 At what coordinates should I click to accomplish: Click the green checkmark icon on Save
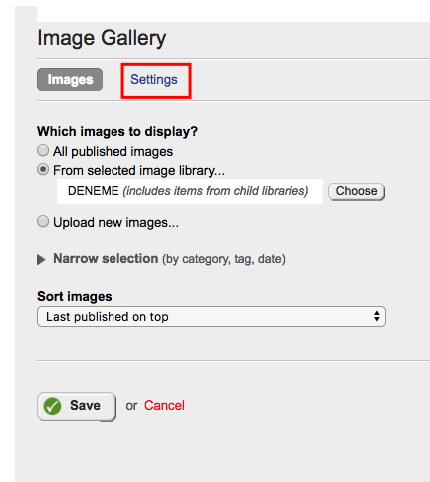pyautogui.click(x=52, y=406)
